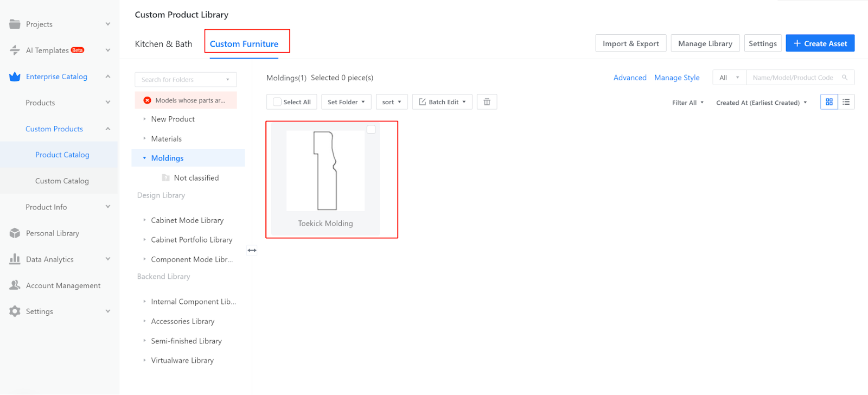Select the Custom Furniture tab
This screenshot has height=395, width=868.
pyautogui.click(x=244, y=44)
